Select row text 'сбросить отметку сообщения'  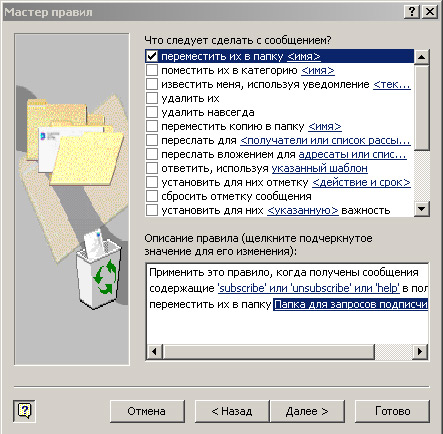(236, 197)
